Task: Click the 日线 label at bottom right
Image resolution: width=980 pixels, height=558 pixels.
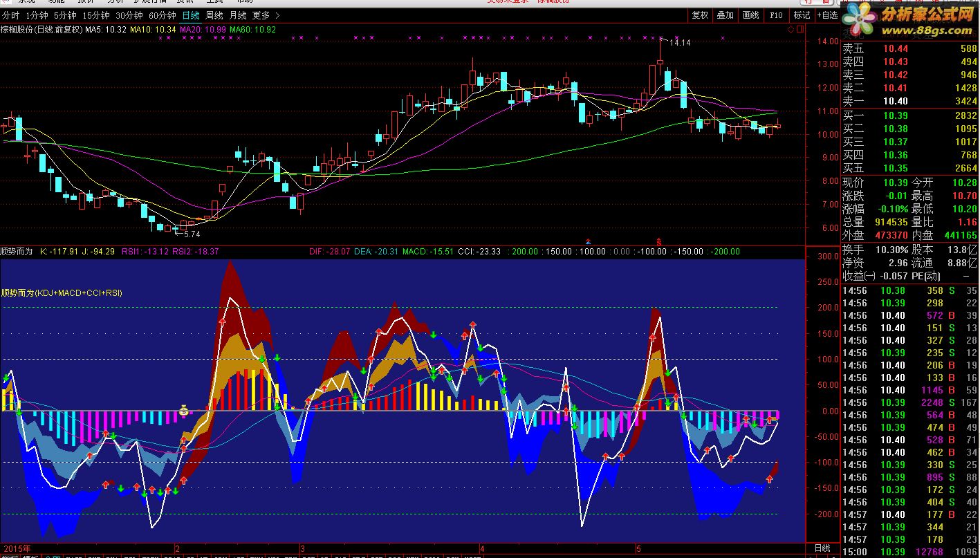Action: (x=822, y=548)
